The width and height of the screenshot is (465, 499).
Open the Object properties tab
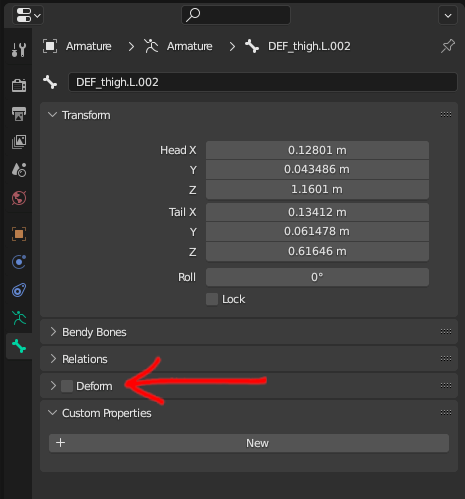point(19,234)
